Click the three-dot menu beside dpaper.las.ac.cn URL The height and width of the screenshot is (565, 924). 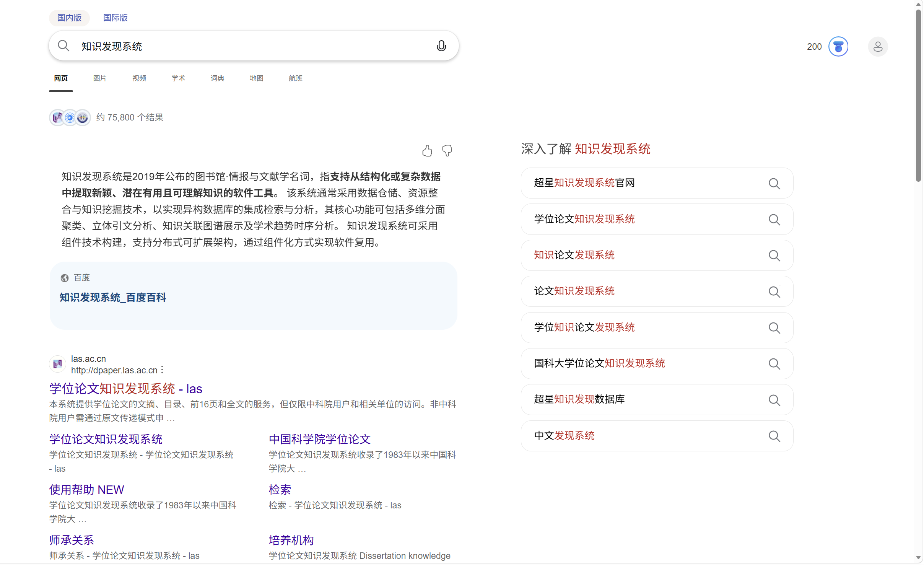click(x=163, y=370)
